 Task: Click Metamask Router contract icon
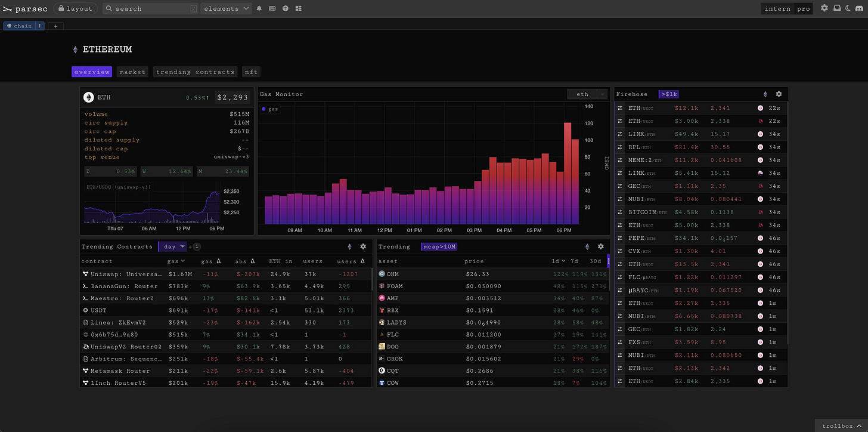click(x=86, y=371)
